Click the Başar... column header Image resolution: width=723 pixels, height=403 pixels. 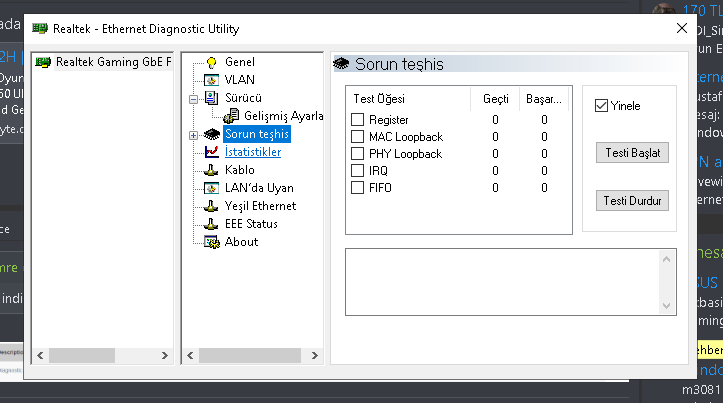click(544, 99)
